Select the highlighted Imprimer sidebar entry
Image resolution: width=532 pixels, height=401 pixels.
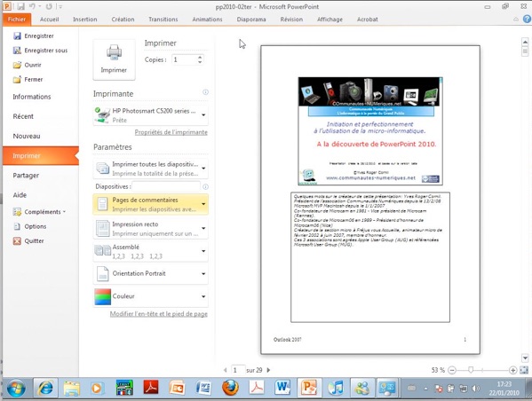(41, 155)
